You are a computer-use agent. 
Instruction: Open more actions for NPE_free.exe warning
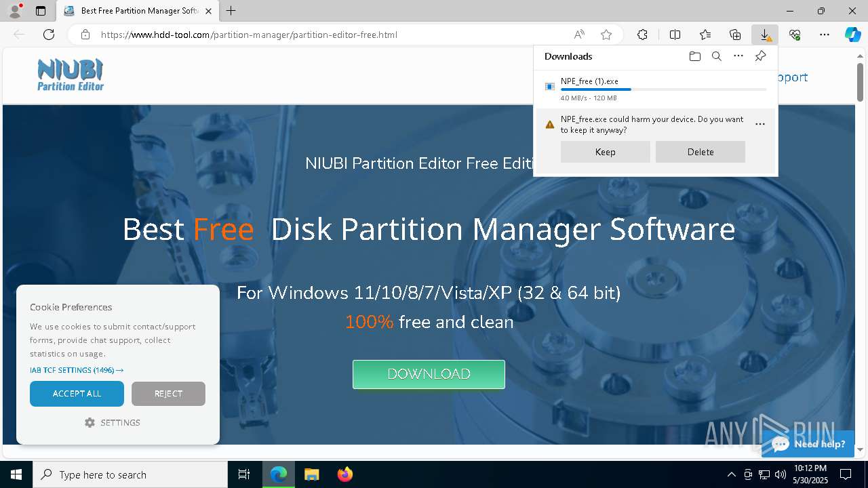(x=760, y=124)
